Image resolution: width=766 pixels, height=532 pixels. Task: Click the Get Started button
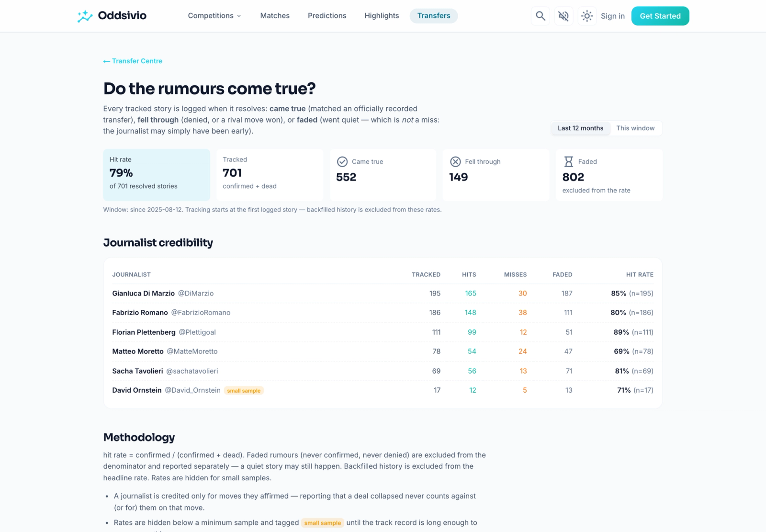[660, 16]
